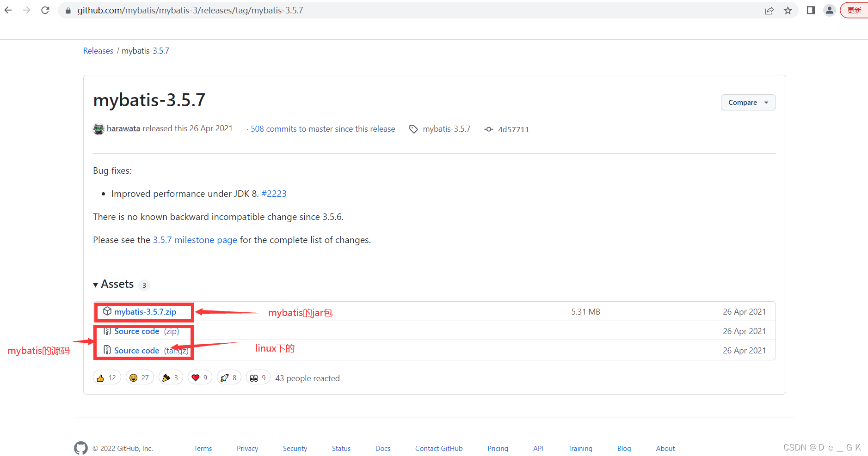This screenshot has height=456, width=868.
Task: Open the Blog footer link
Action: coord(624,449)
